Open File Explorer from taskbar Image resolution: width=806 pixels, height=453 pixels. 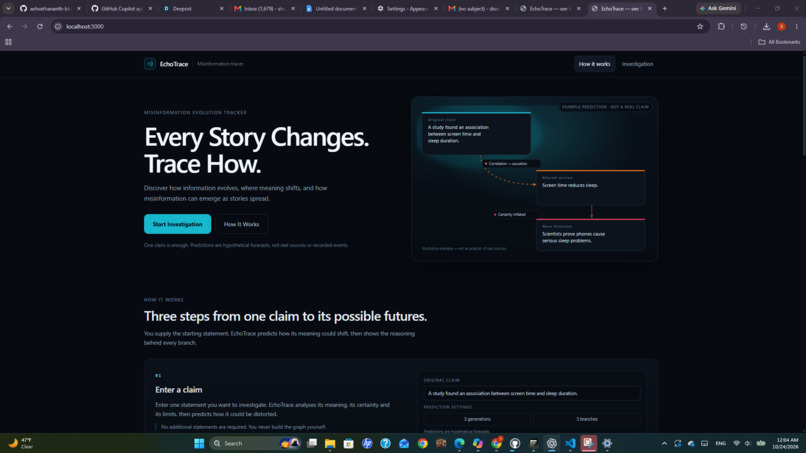pos(330,443)
